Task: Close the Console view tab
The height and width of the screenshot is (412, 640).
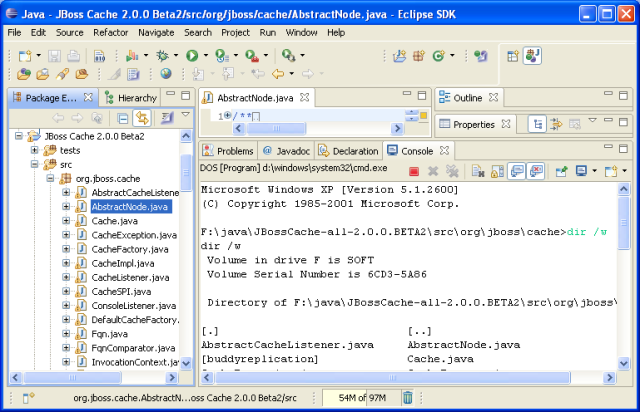Action: pos(444,151)
